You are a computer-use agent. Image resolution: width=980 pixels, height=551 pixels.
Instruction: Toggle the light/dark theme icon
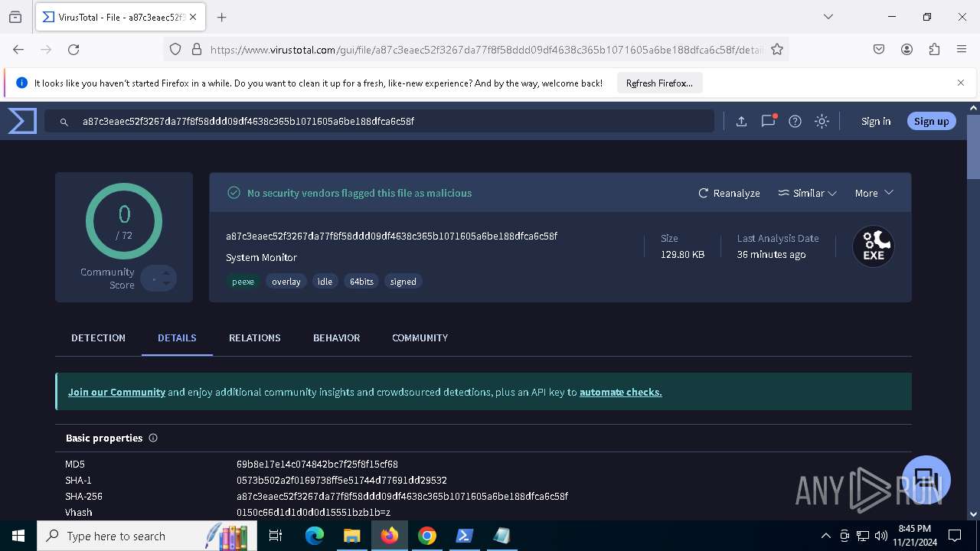[x=822, y=121]
